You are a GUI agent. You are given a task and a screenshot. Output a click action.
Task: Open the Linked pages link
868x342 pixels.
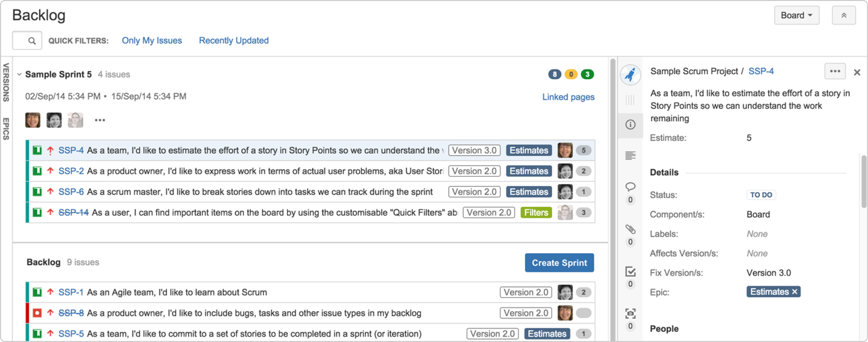pyautogui.click(x=568, y=97)
